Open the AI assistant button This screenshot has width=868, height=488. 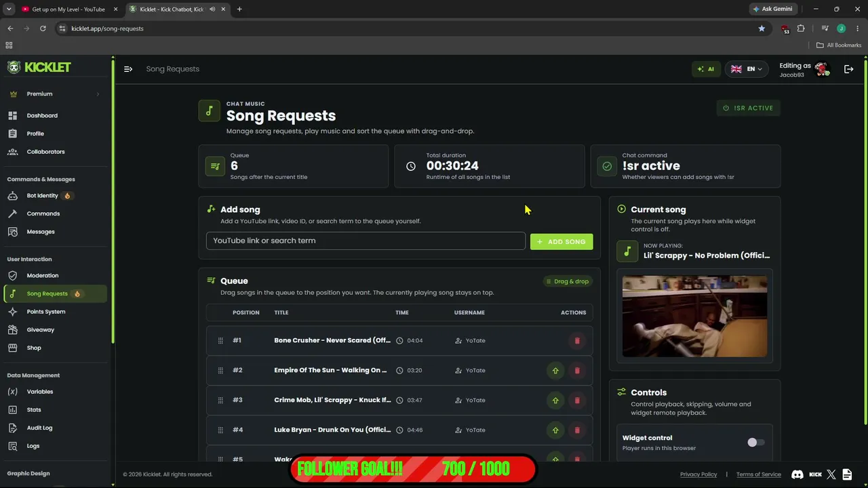click(x=706, y=69)
